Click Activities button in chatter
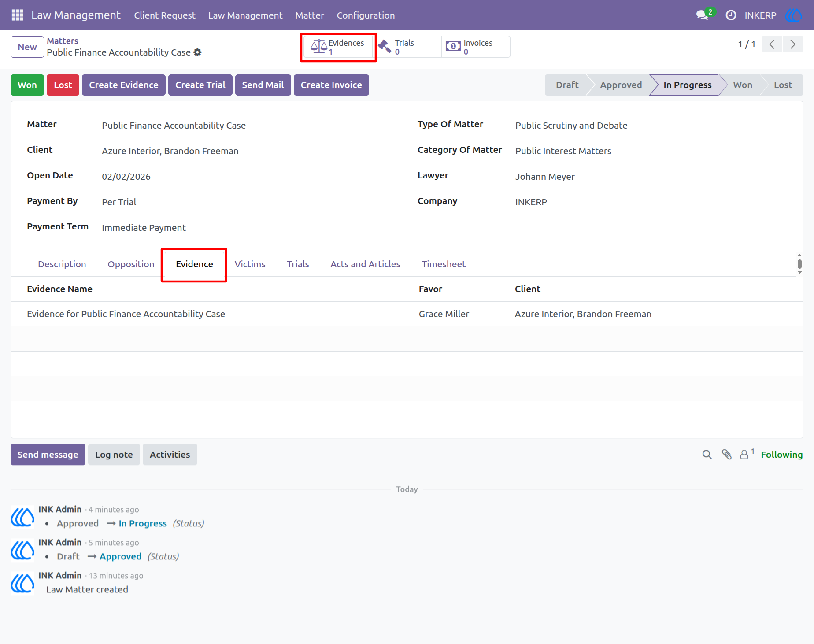This screenshot has height=644, width=814. point(170,455)
